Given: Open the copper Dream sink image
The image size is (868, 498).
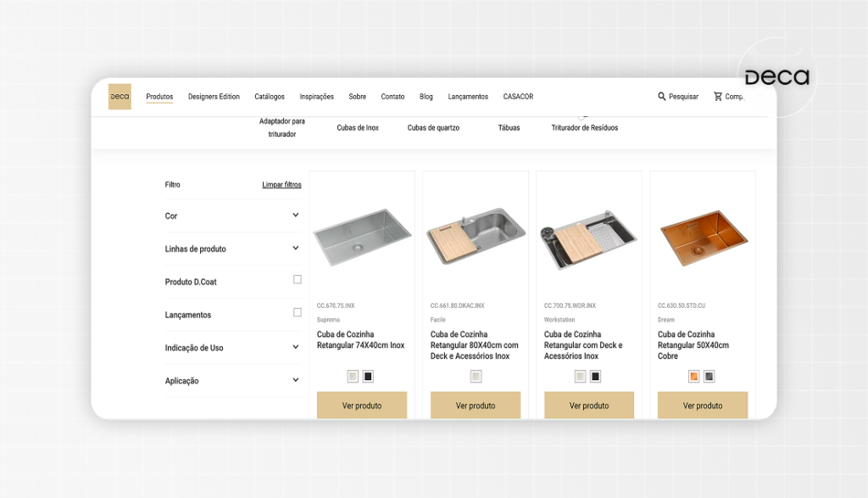Looking at the screenshot, I should 703,238.
